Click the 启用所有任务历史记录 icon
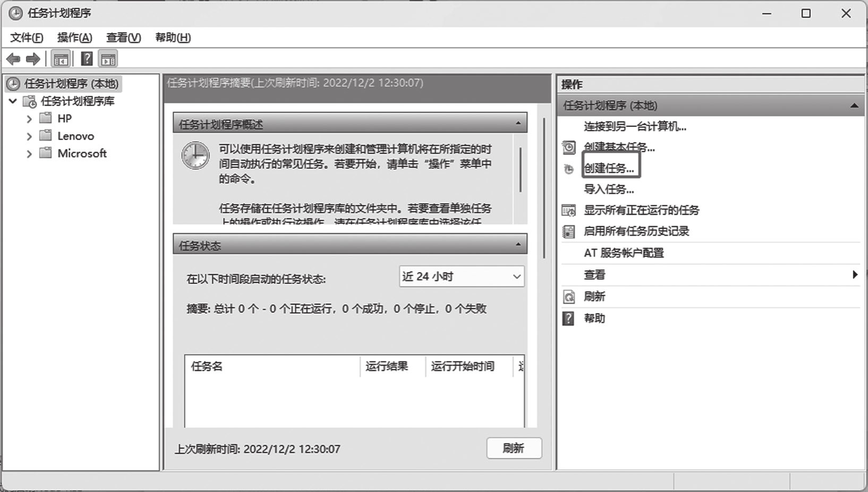 [x=568, y=231]
